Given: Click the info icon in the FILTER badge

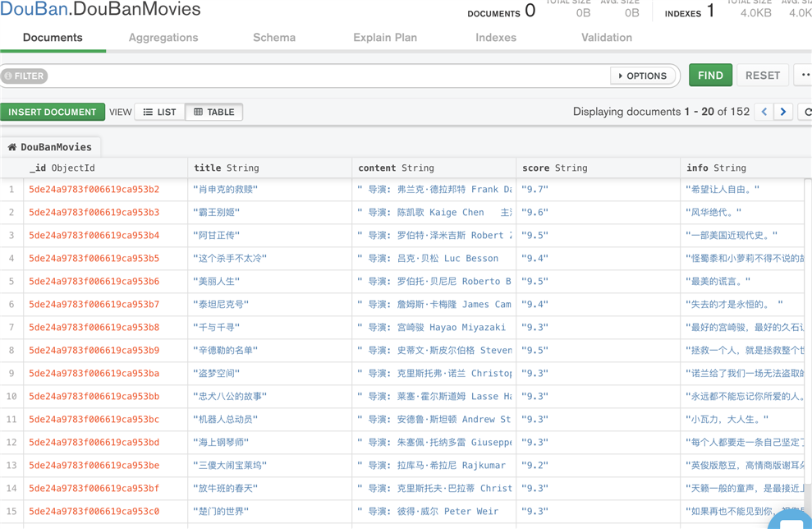Looking at the screenshot, I should (7, 76).
